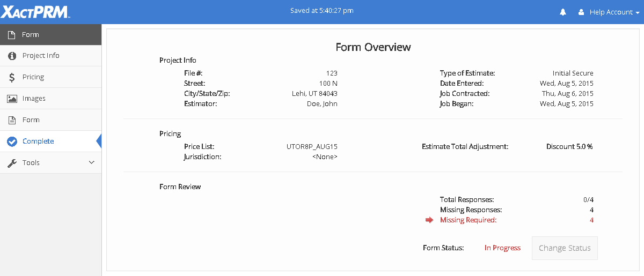Click the File # value 123

(x=332, y=73)
